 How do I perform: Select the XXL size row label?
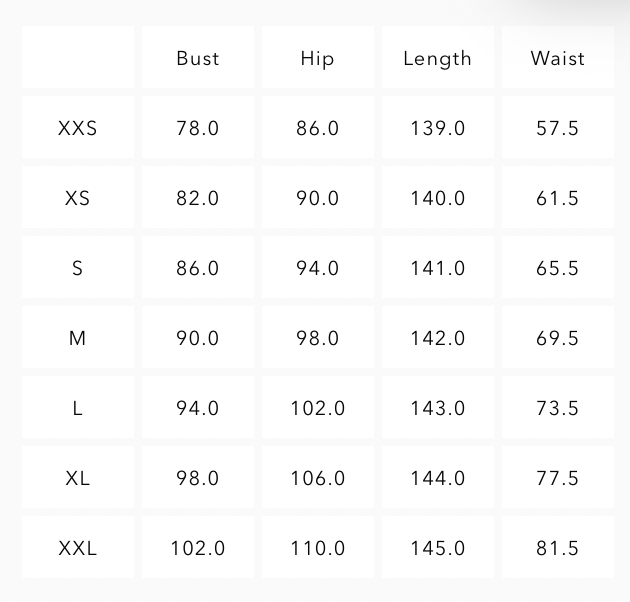click(x=77, y=548)
